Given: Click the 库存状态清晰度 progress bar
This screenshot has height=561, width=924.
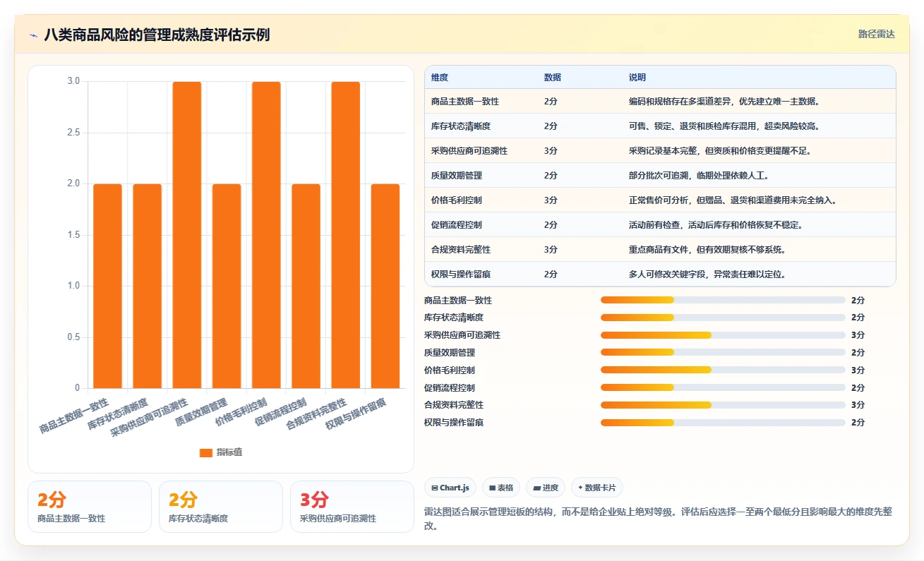Looking at the screenshot, I should (723, 318).
